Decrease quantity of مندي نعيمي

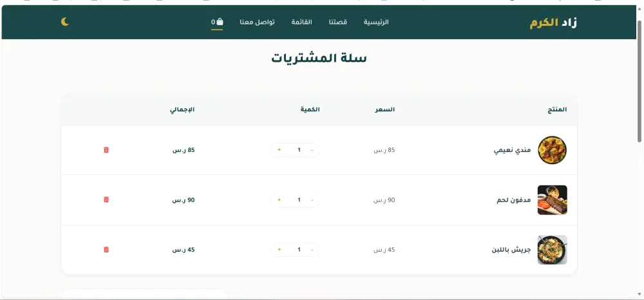click(312, 150)
